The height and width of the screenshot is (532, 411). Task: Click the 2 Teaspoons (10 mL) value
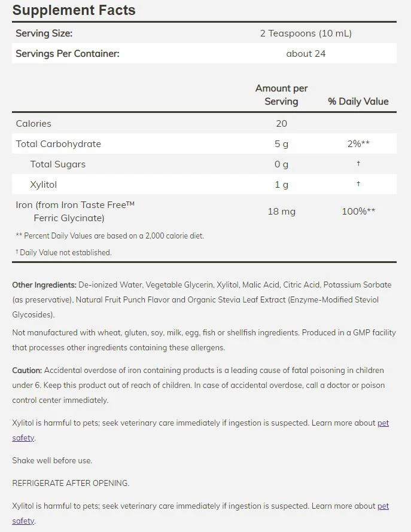(306, 33)
